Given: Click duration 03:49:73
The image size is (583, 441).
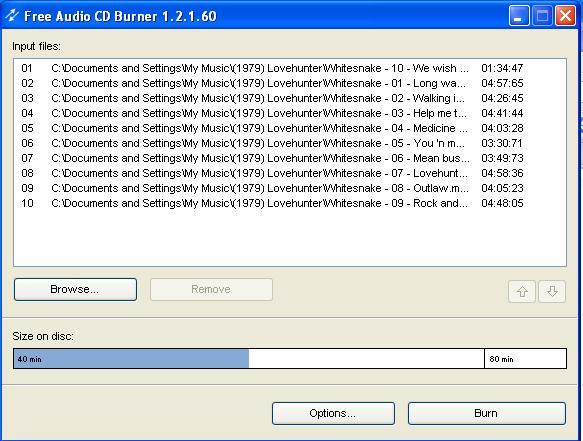Looking at the screenshot, I should point(502,158).
